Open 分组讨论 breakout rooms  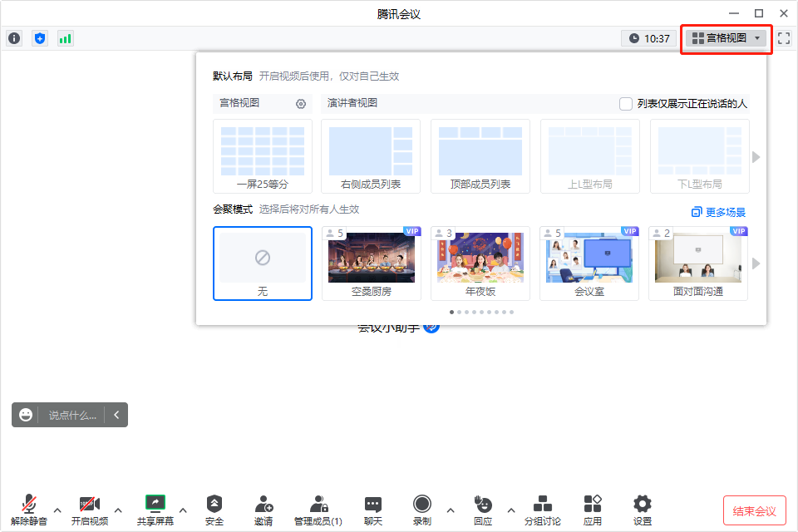click(543, 510)
